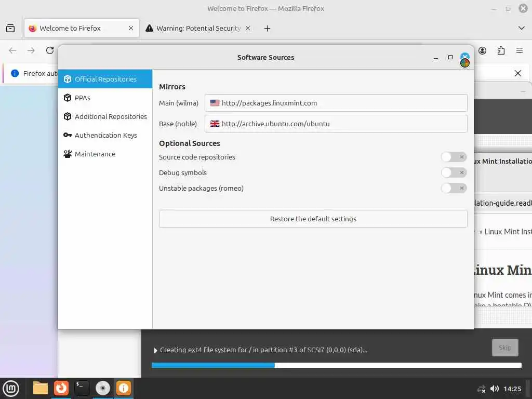
Task: Close the Welcome to Firefox tab
Action: [x=131, y=28]
